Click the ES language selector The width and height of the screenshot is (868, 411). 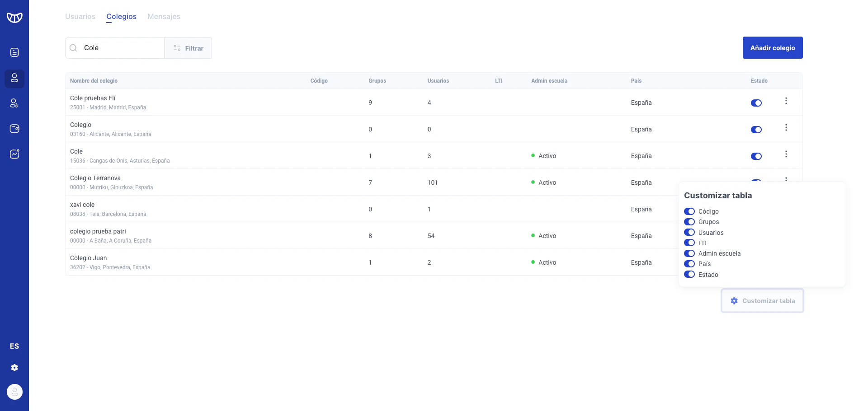pos(14,346)
